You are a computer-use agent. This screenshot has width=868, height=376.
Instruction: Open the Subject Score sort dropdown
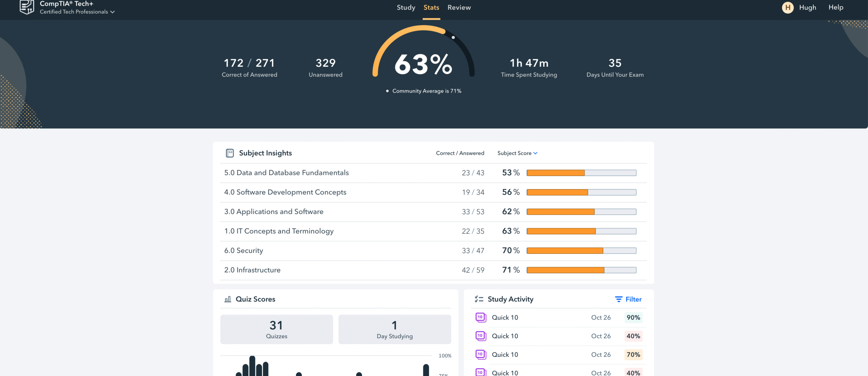click(517, 153)
